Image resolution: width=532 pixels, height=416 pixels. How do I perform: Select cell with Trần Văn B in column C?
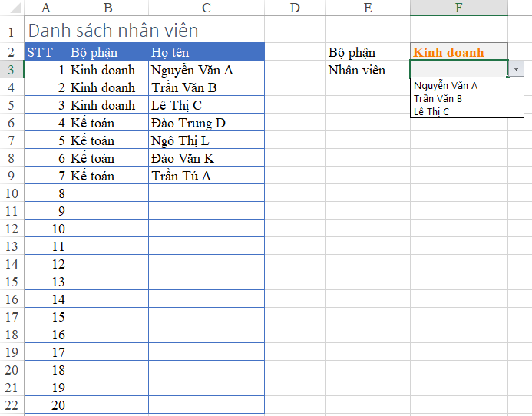207,87
